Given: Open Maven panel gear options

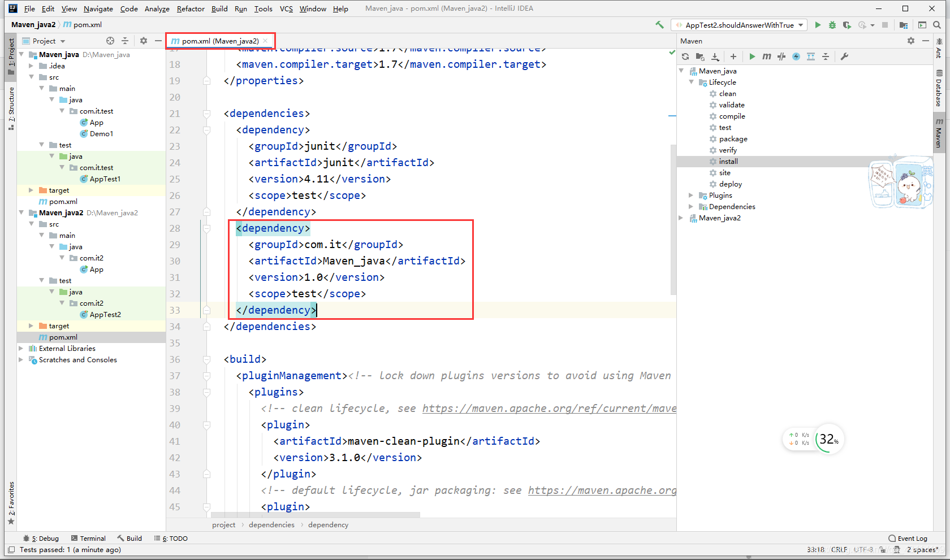Looking at the screenshot, I should (x=911, y=41).
